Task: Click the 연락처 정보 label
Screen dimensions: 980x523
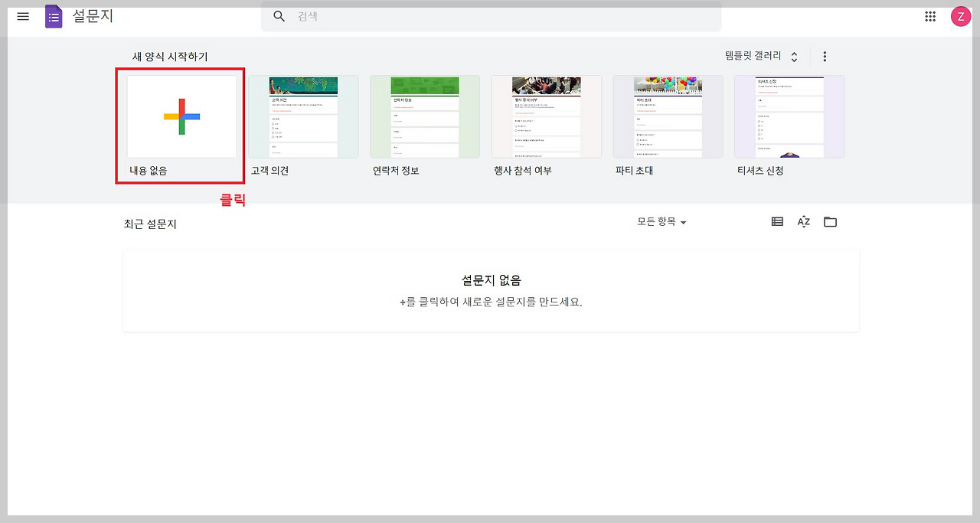Action: [x=396, y=171]
